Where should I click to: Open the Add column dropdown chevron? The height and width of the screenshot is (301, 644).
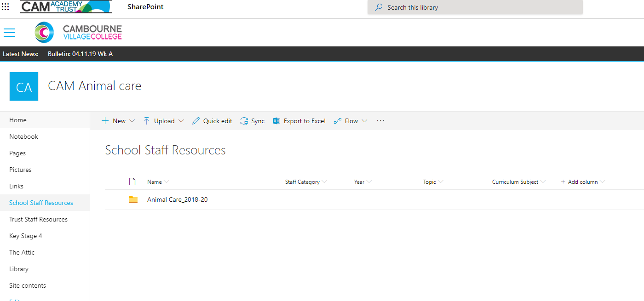602,182
